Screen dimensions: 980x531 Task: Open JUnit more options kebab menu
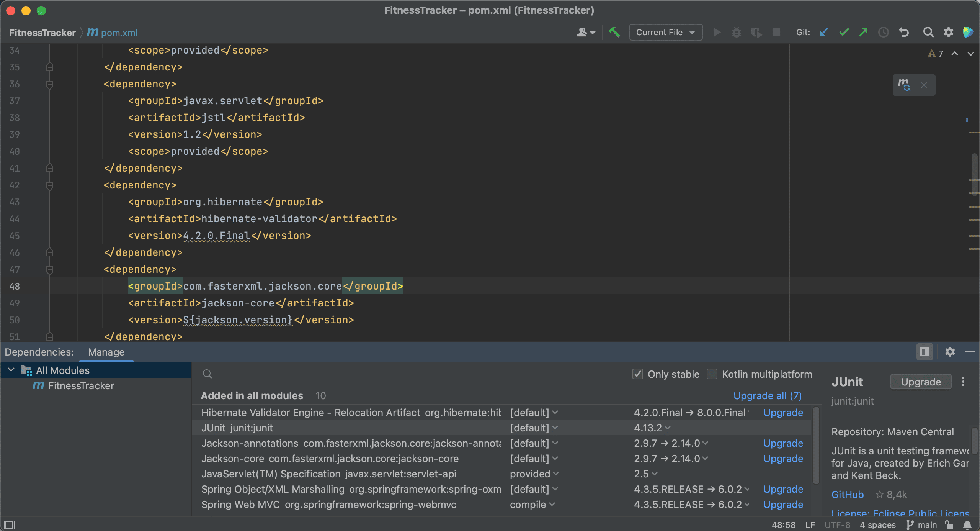point(963,382)
